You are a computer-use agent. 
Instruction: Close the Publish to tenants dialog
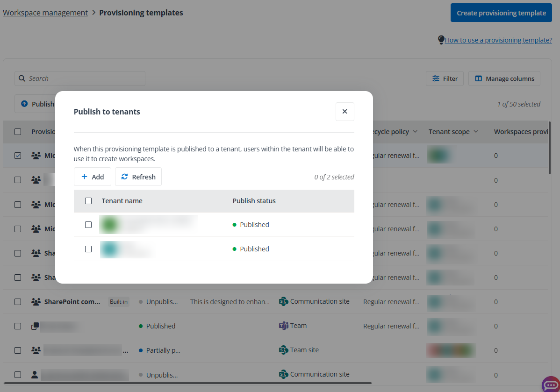click(345, 112)
